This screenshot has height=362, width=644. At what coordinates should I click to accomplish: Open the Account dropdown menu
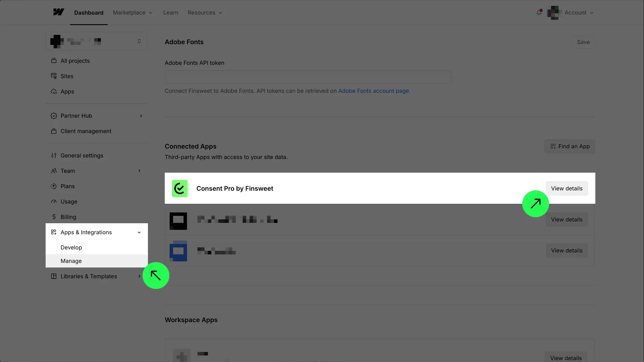coord(579,13)
